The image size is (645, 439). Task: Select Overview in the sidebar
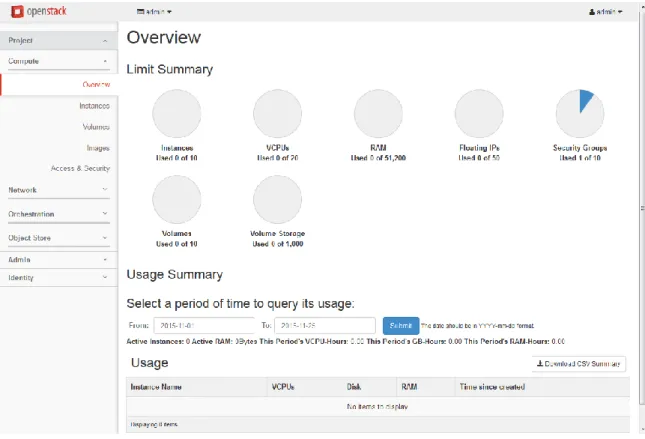59,84
